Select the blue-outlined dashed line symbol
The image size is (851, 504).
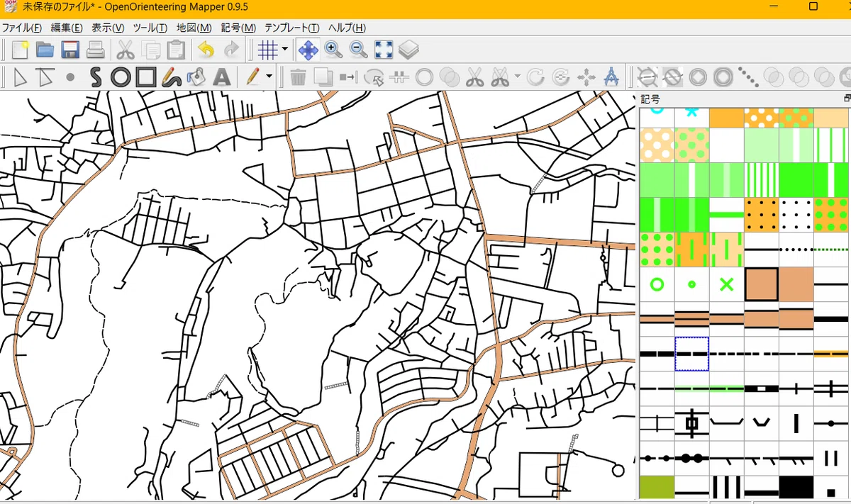[x=691, y=354]
